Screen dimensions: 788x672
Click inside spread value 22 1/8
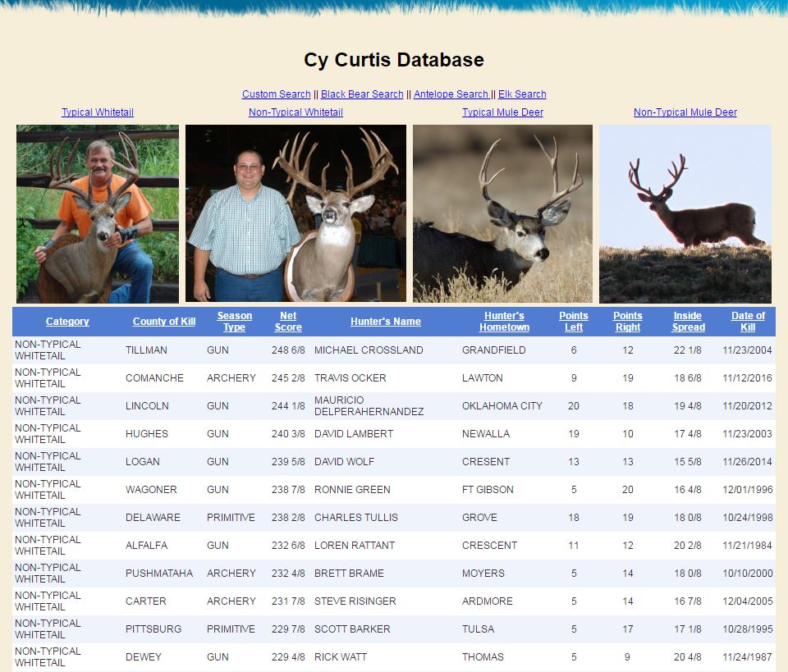[688, 350]
